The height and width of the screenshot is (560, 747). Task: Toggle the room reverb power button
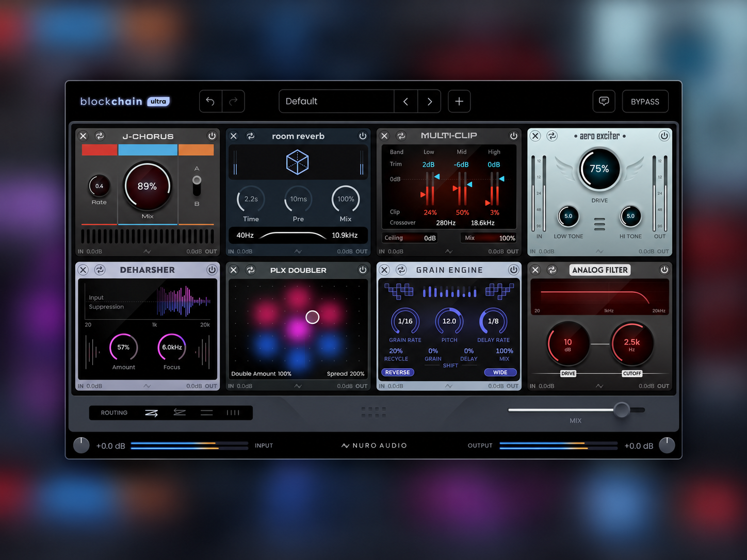click(x=363, y=136)
